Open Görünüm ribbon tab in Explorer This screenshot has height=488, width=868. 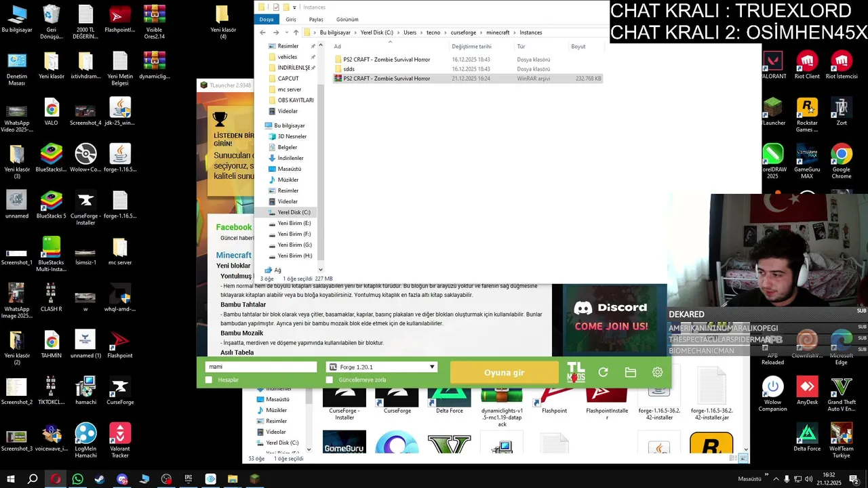pos(347,20)
